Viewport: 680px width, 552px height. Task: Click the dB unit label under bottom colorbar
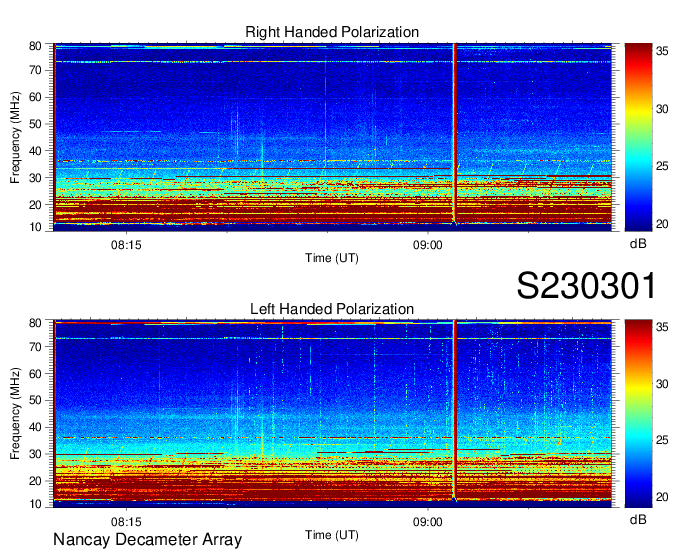coord(638,519)
